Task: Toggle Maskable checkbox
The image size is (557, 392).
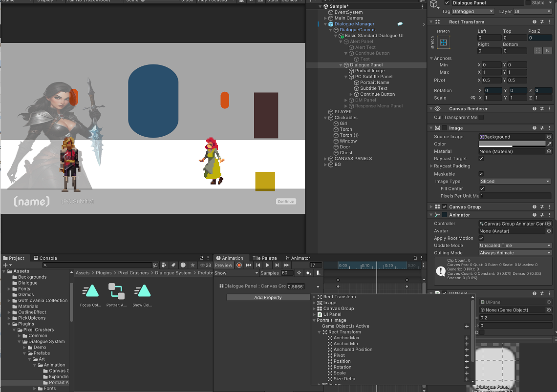Action: 481,174
